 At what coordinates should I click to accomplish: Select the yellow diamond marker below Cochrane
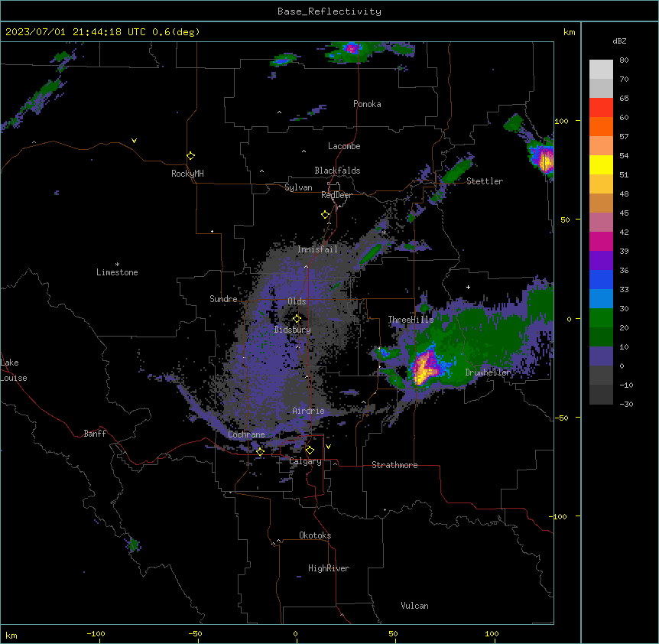tap(260, 451)
